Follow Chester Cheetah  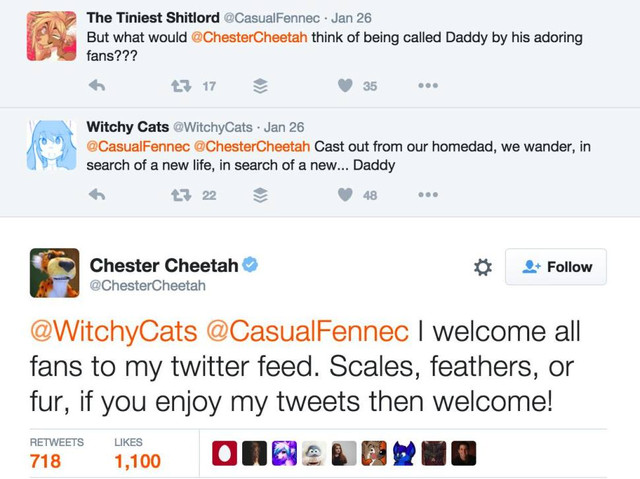556,266
